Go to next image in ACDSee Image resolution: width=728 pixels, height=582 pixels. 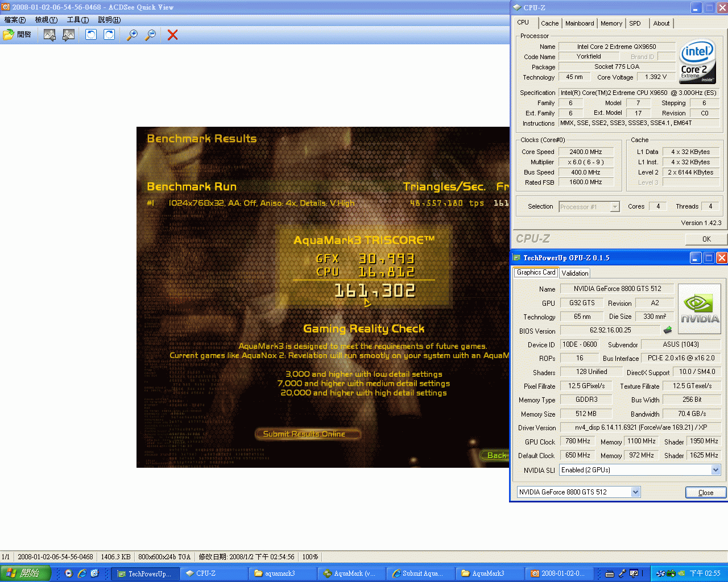[68, 35]
